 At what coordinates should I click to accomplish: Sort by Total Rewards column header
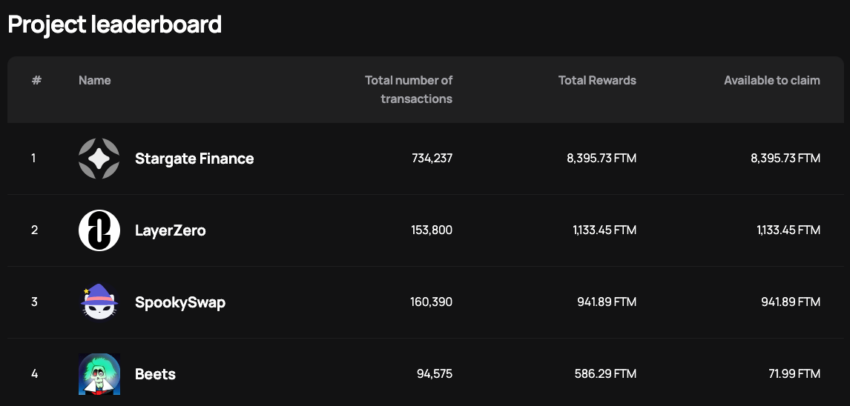597,80
